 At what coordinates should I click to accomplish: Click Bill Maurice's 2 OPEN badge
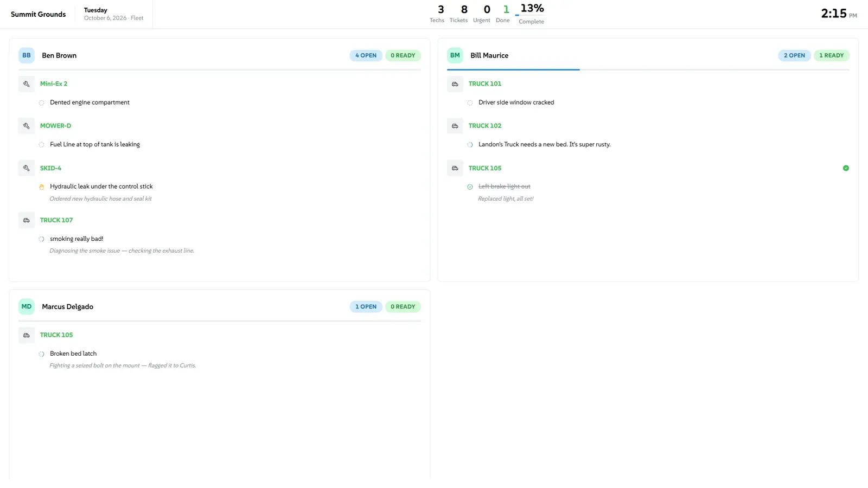point(794,55)
